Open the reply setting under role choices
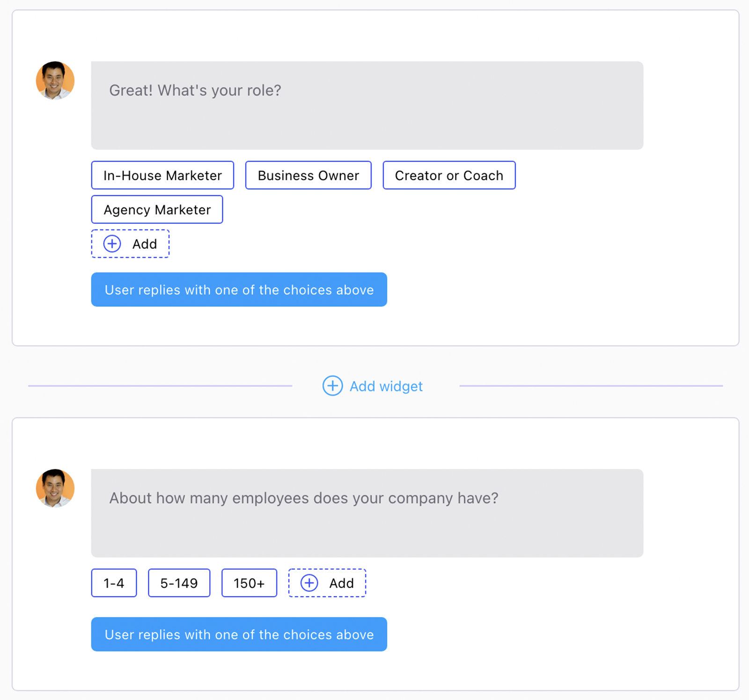The width and height of the screenshot is (749, 700). [239, 290]
